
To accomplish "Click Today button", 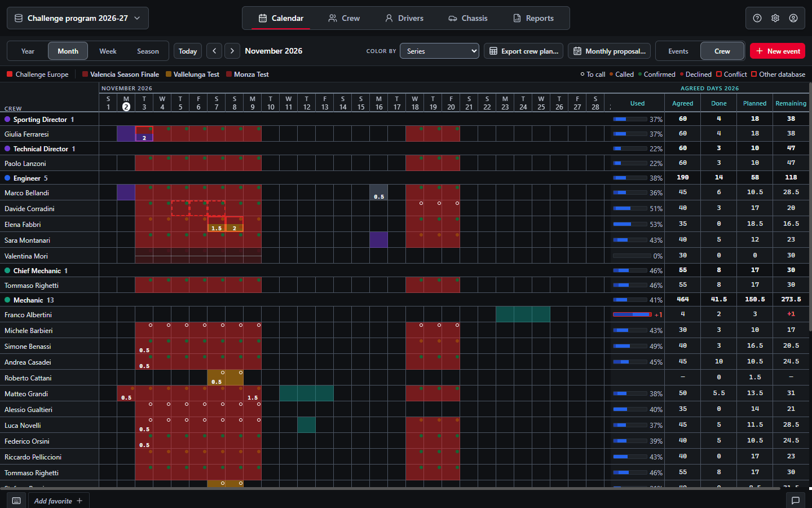I will [x=188, y=51].
